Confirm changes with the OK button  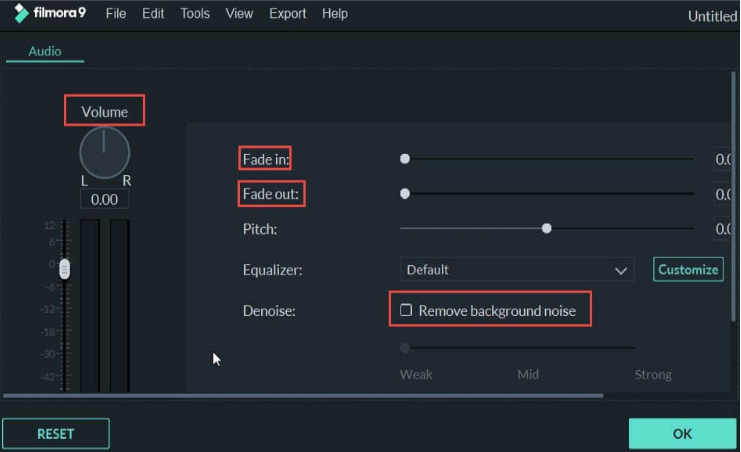pyautogui.click(x=682, y=434)
